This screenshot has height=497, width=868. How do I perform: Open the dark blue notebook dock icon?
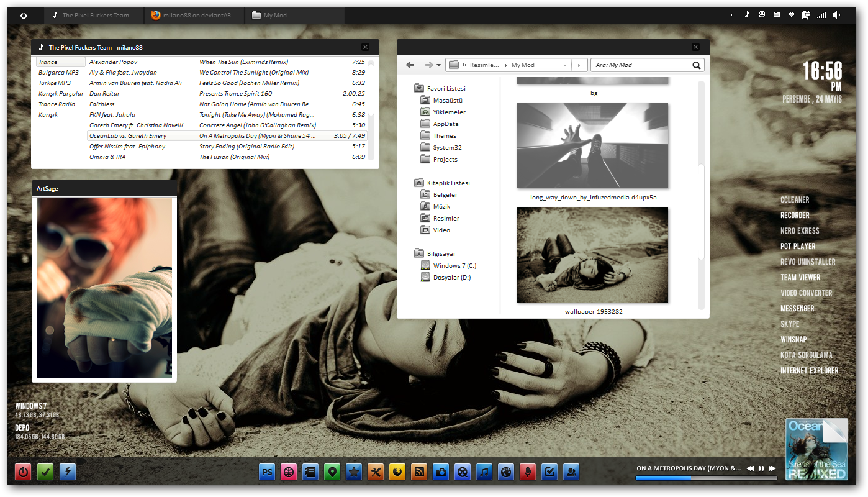tap(310, 472)
